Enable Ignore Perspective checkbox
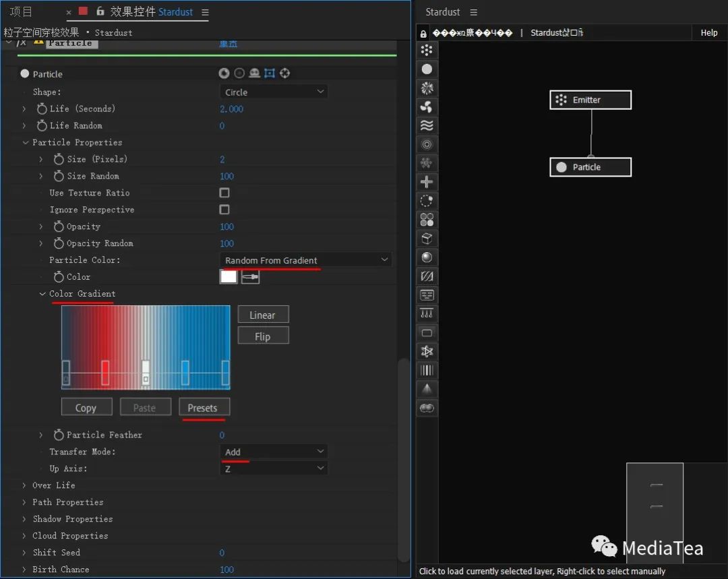This screenshot has height=579, width=728. (x=224, y=210)
